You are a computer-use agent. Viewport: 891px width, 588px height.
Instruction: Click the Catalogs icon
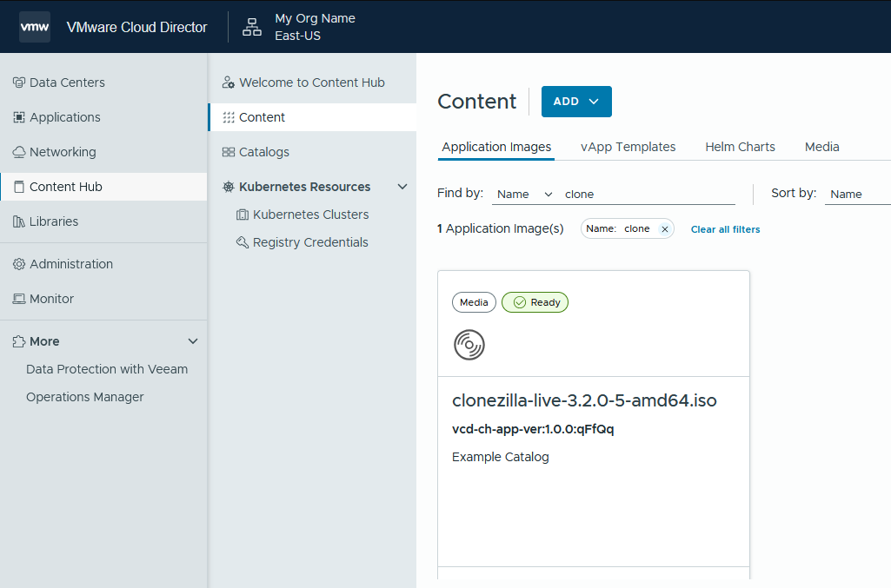tap(229, 152)
